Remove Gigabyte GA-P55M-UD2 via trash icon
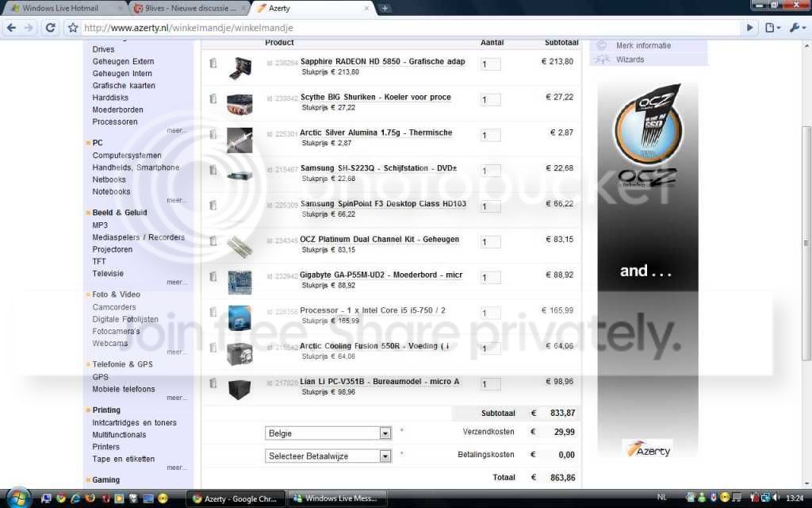This screenshot has height=508, width=812. [213, 276]
